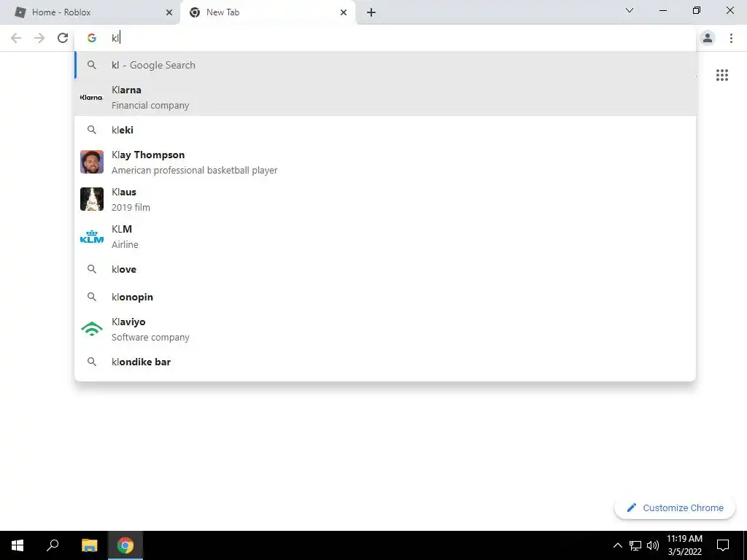Image resolution: width=747 pixels, height=560 pixels.
Task: Click the Google G icon in address bar
Action: click(91, 38)
